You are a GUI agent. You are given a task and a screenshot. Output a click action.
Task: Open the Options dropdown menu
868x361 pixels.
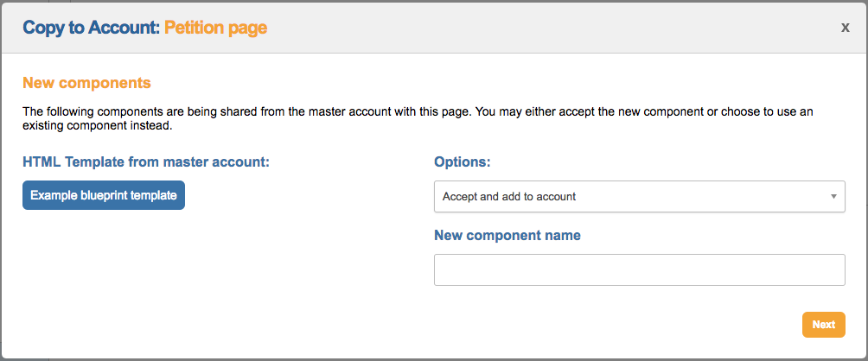639,196
